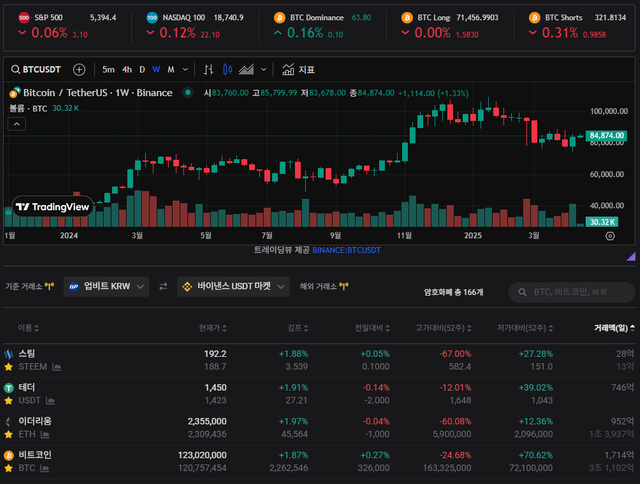Click the S&P 500 ticker icon
The height and width of the screenshot is (484, 640).
[24, 18]
